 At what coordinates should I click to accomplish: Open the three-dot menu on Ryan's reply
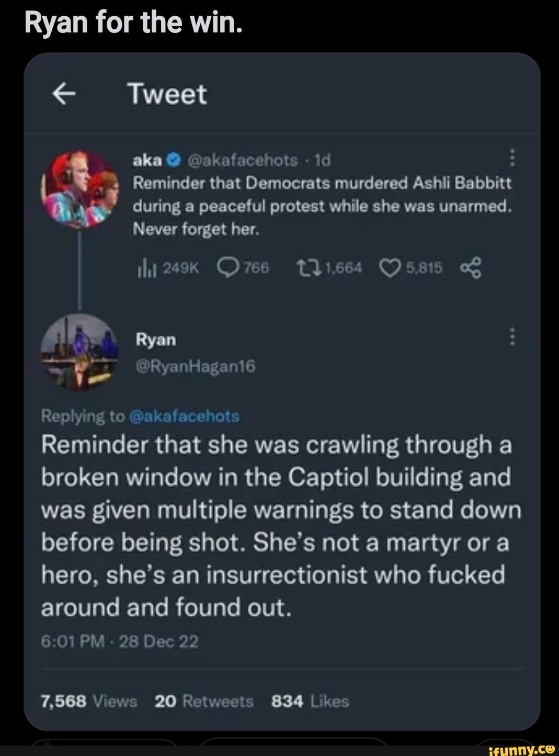(512, 337)
